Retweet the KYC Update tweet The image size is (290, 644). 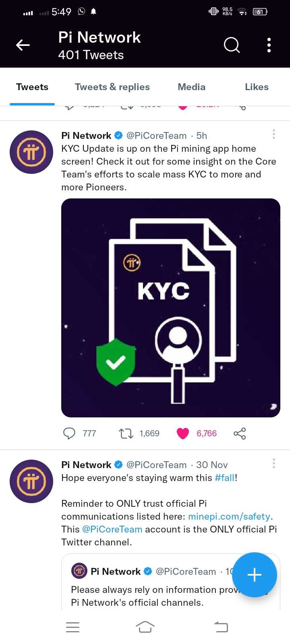(126, 433)
